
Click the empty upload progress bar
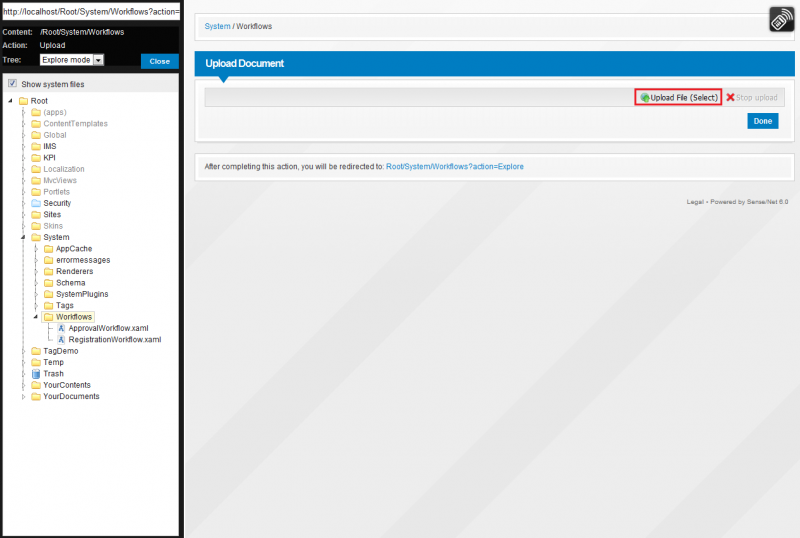[419, 97]
